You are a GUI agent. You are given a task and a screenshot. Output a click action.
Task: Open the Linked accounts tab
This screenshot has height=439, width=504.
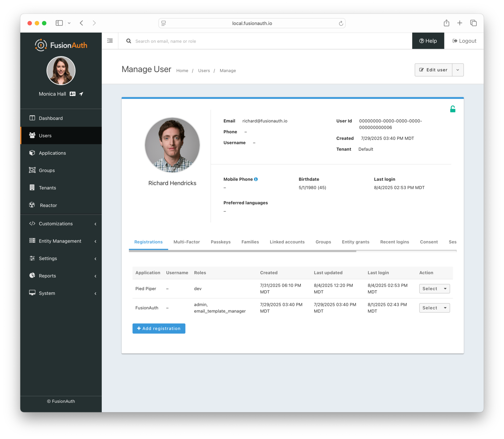(x=287, y=242)
